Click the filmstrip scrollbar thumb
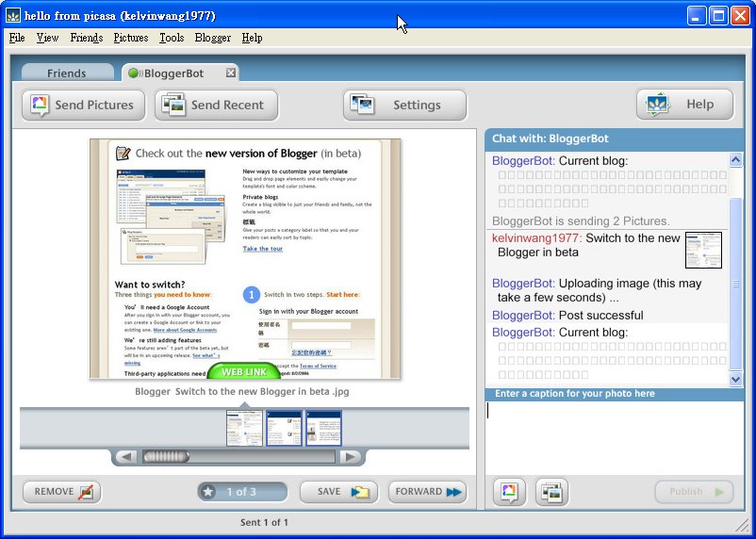The width and height of the screenshot is (756, 539). coord(166,456)
